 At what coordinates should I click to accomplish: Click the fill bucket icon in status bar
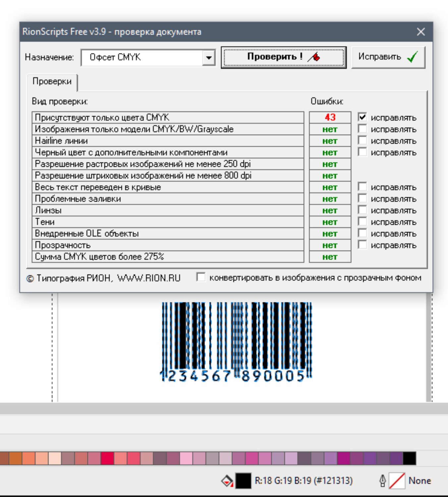227,481
